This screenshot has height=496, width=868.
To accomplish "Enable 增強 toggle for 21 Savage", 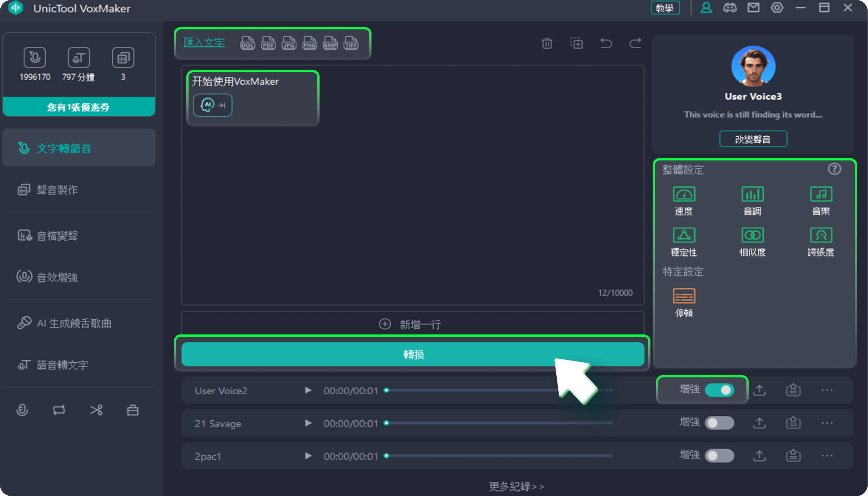I will tap(720, 423).
